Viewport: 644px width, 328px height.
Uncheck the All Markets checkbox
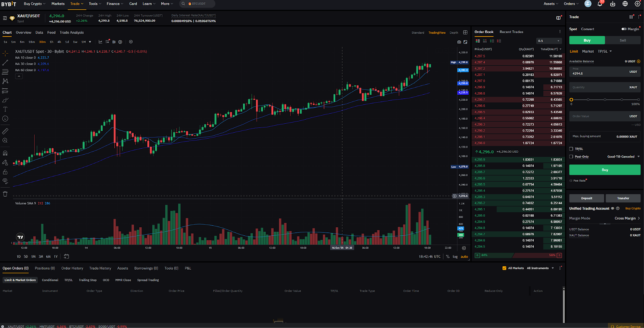(x=504, y=268)
